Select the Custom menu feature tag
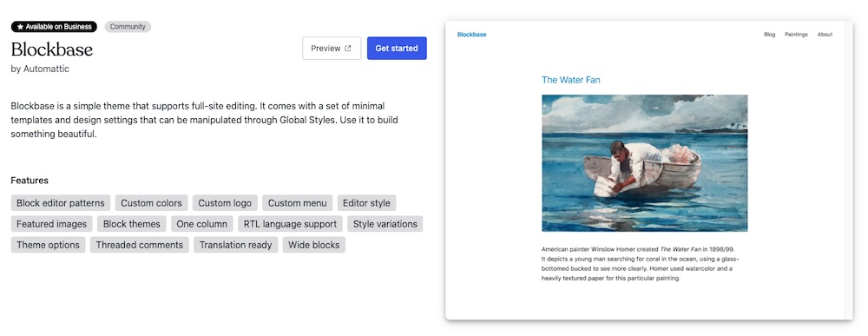This screenshot has height=336, width=868. (297, 203)
